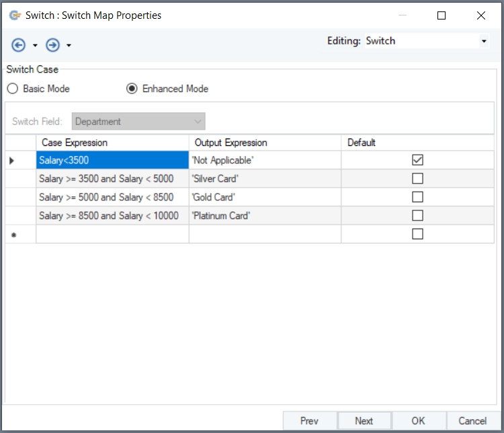This screenshot has width=504, height=433.
Task: Click the 'Gold Card' output expression cell
Action: pyautogui.click(x=265, y=198)
